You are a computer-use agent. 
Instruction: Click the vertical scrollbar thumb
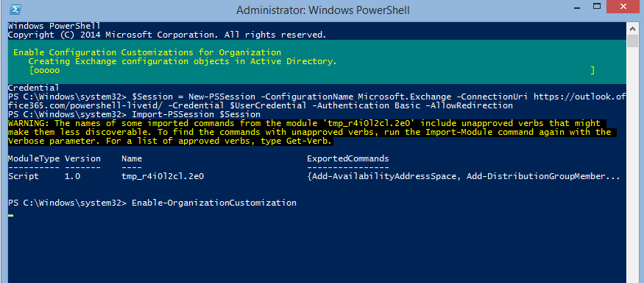pyautogui.click(x=632, y=41)
